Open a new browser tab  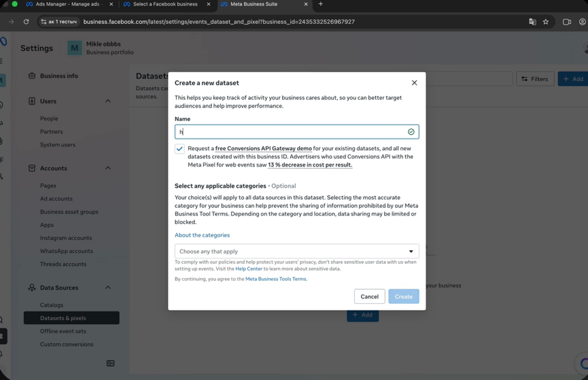(320, 4)
